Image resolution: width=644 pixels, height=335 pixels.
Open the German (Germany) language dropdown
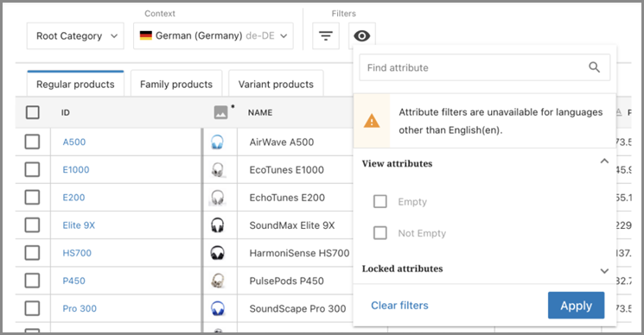pos(214,36)
